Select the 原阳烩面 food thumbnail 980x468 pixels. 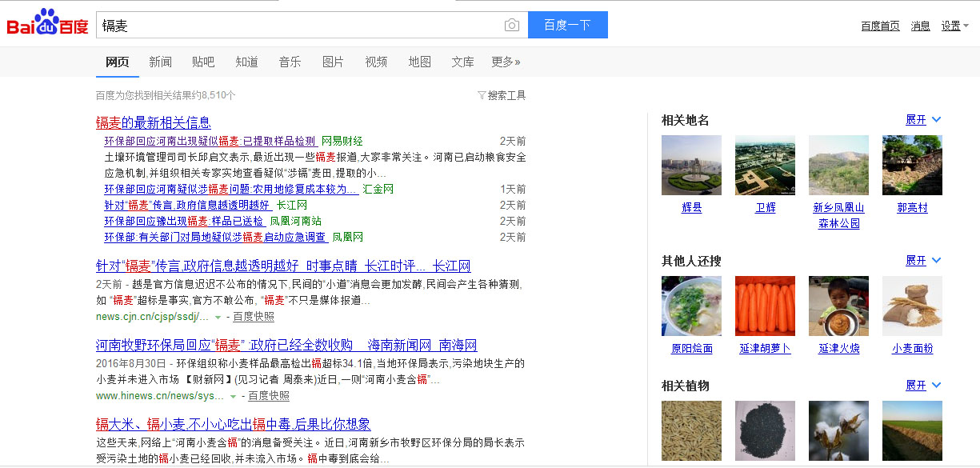point(691,306)
